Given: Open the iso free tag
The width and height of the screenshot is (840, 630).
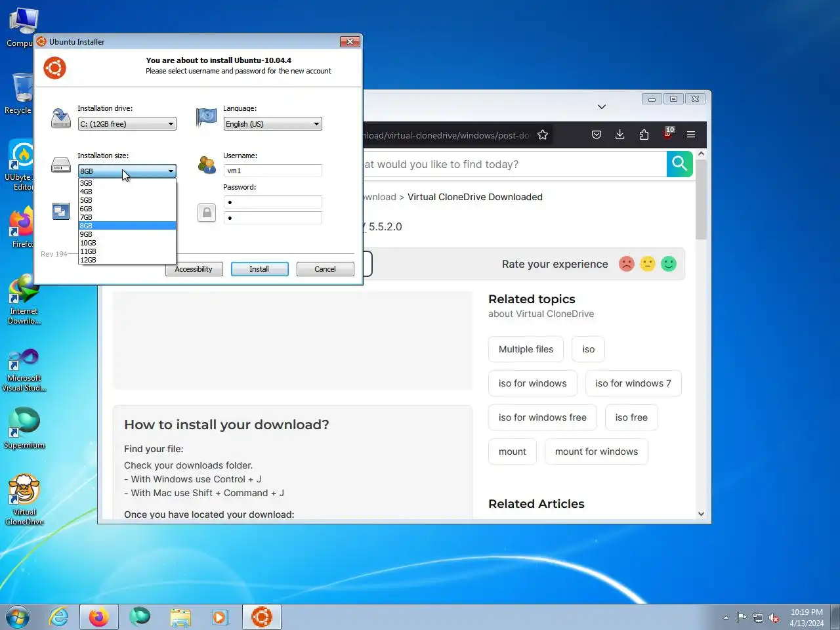Looking at the screenshot, I should click(x=631, y=417).
